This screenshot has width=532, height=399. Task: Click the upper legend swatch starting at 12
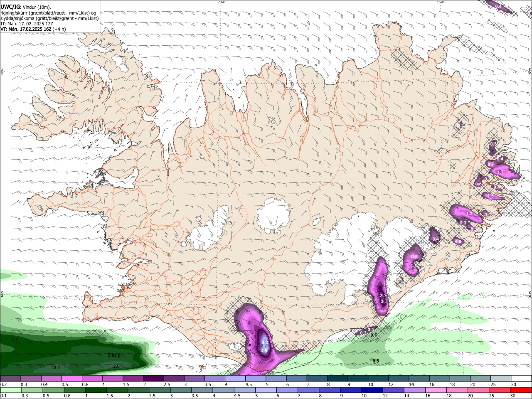click(x=398, y=379)
